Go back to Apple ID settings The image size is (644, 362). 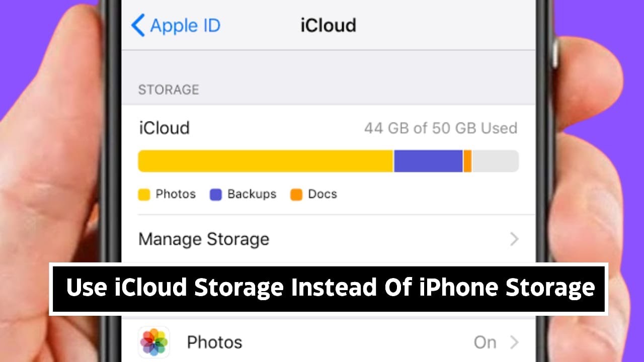click(185, 25)
